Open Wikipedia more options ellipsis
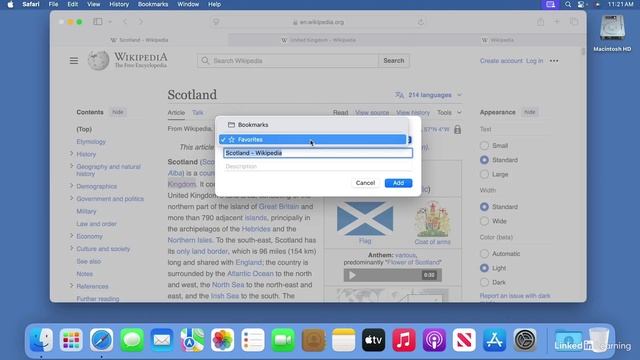The height and width of the screenshot is (360, 640). [x=554, y=61]
